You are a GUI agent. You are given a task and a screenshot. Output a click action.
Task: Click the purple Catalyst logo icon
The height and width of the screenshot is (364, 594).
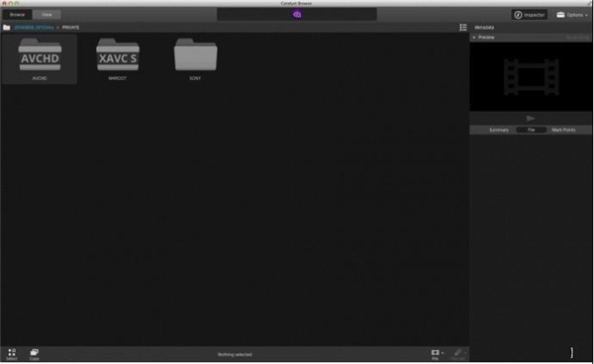(297, 15)
